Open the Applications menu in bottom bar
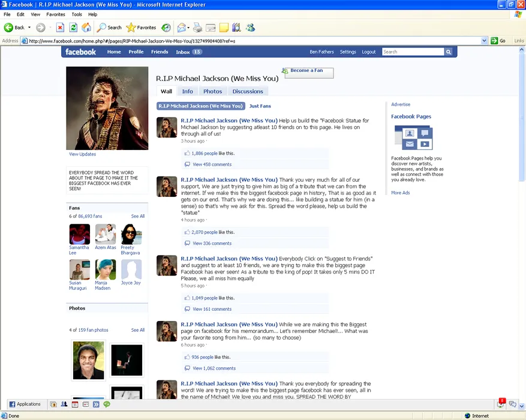Image resolution: width=526 pixels, height=420 pixels. pyautogui.click(x=25, y=404)
